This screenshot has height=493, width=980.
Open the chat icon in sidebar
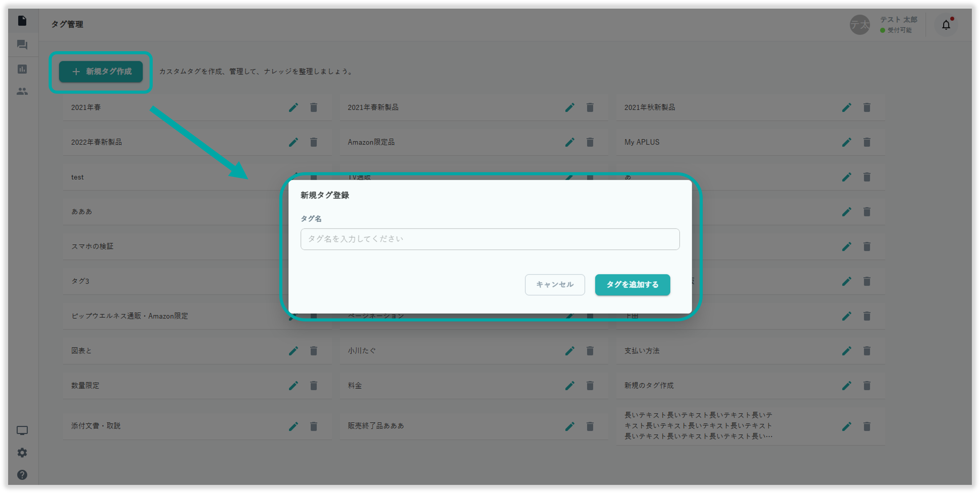pyautogui.click(x=22, y=45)
